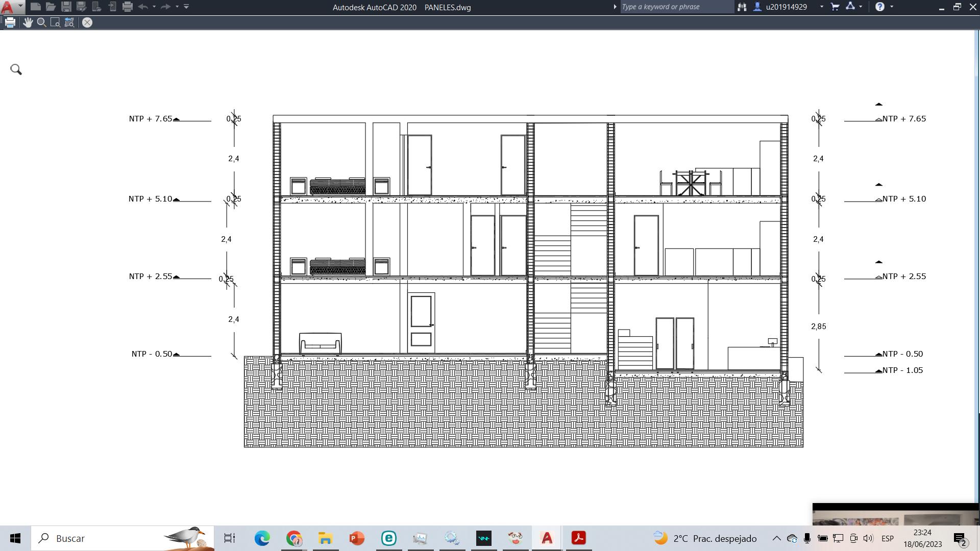980x551 pixels.
Task: Select the Pan hand tool
Action: tap(28, 22)
